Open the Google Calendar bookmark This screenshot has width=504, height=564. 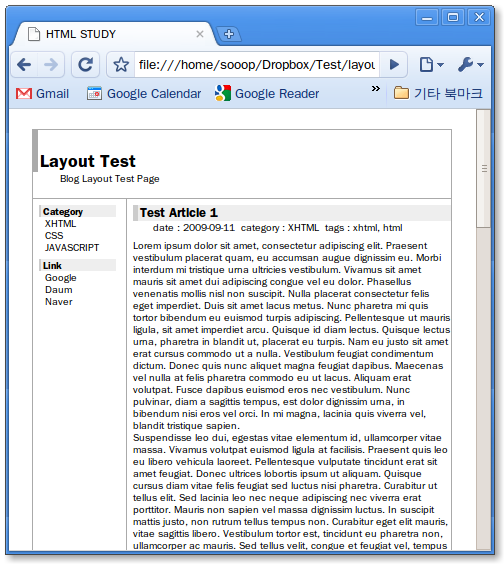[144, 94]
